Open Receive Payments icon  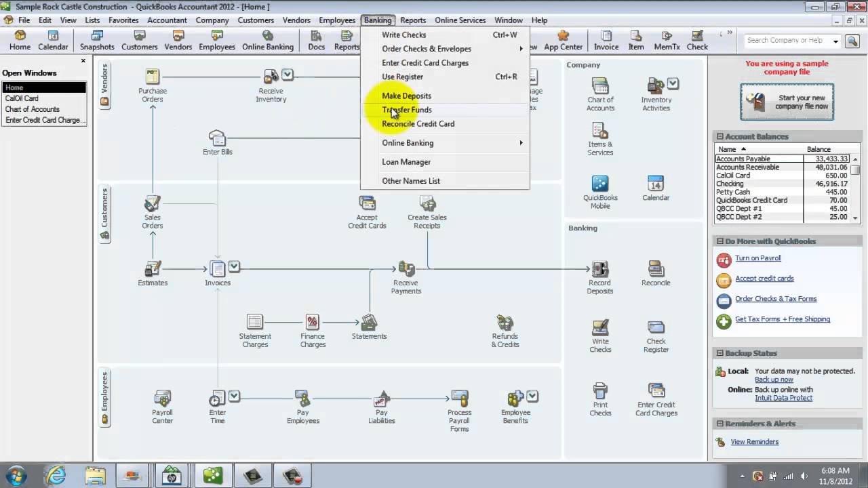coord(406,268)
